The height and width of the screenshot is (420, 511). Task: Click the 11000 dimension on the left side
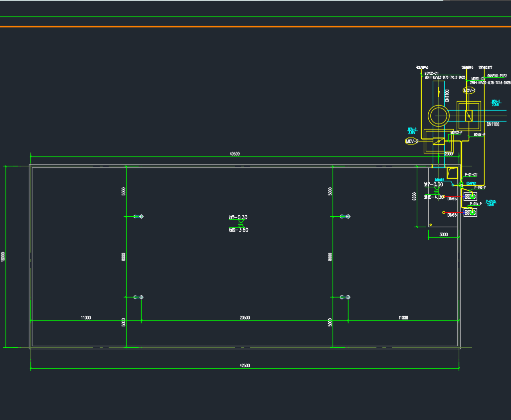click(86, 317)
